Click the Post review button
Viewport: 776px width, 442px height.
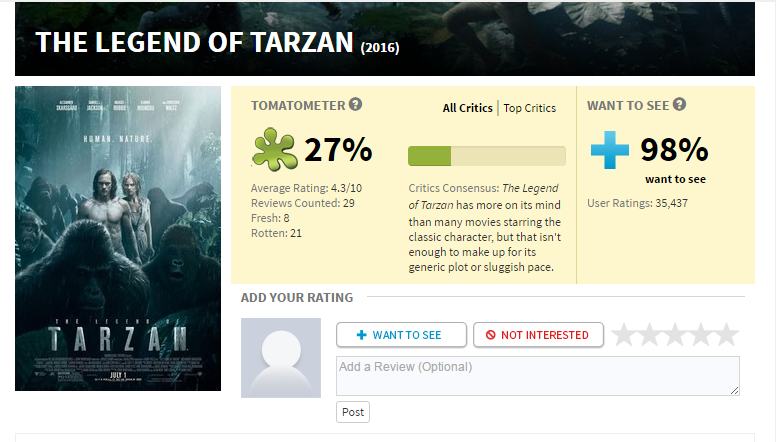point(353,412)
